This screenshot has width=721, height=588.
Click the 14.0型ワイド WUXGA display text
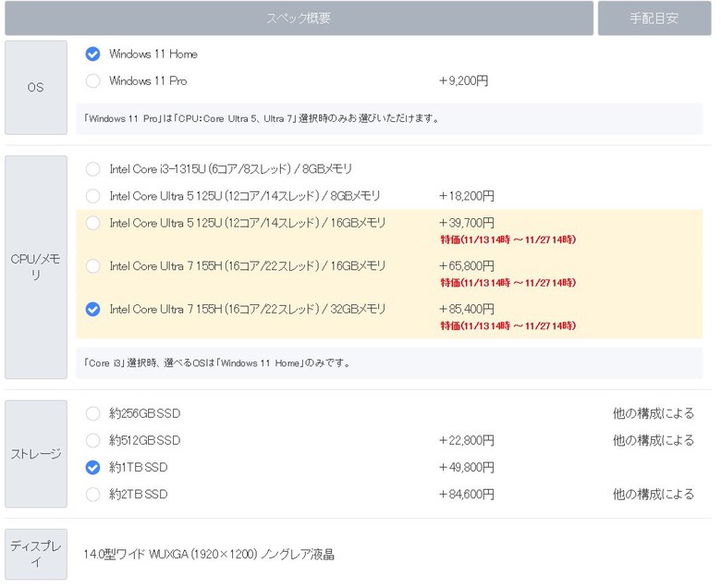point(209,555)
